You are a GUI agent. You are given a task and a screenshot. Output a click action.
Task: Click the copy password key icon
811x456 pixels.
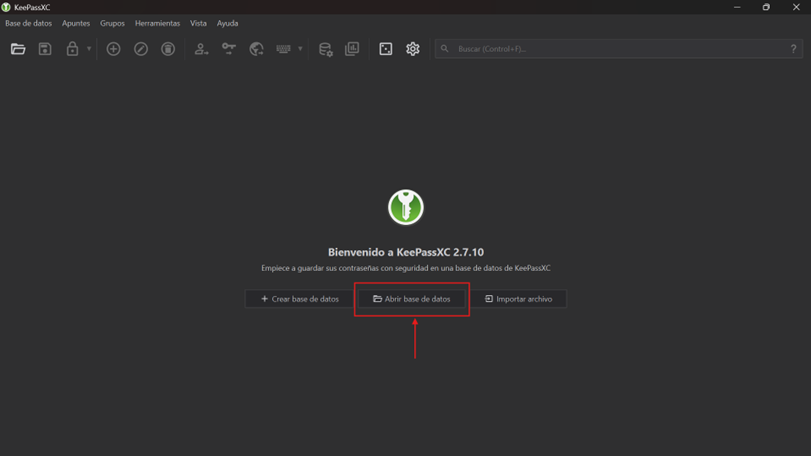[x=229, y=49]
